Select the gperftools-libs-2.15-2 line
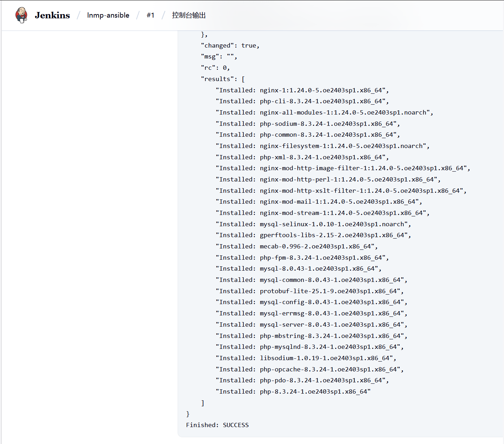Screen dimensions: 504x444 (313, 235)
